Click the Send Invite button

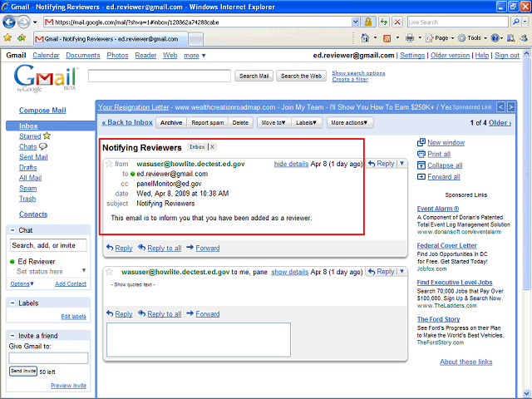click(23, 372)
